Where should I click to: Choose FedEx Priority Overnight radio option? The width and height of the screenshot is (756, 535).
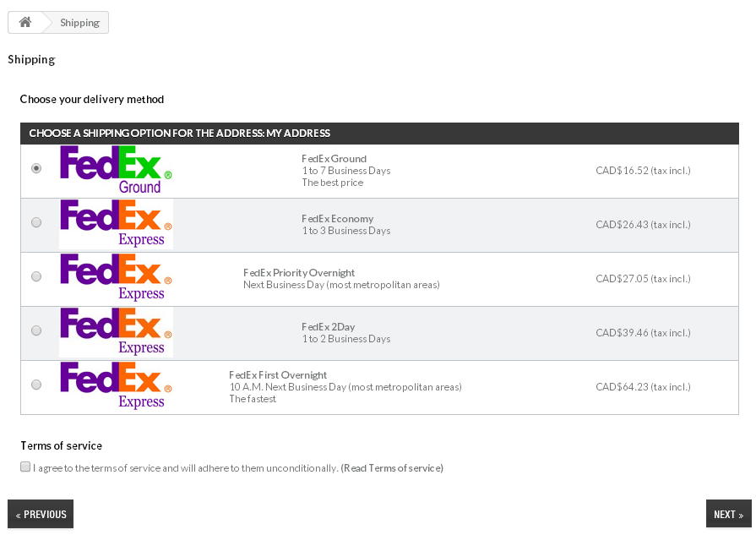[x=36, y=276]
